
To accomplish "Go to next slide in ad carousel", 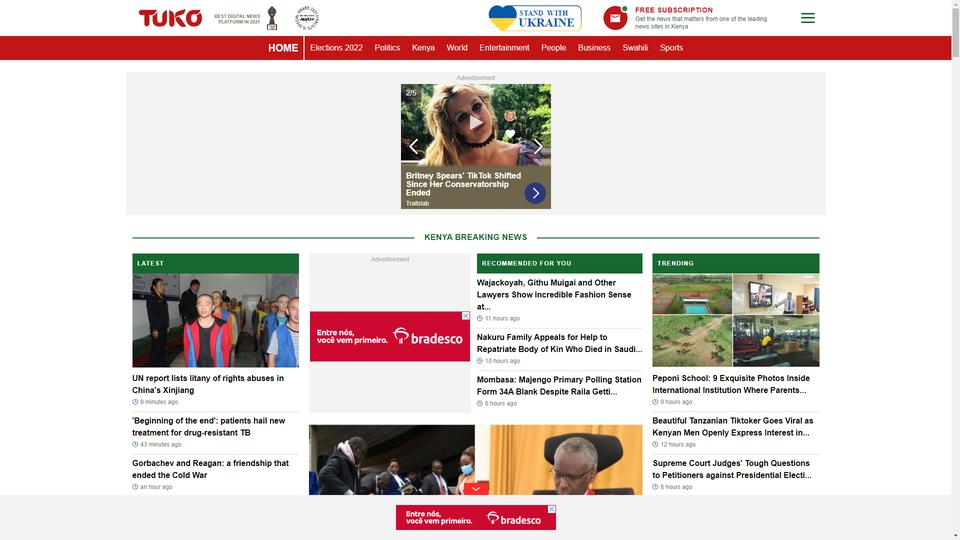I will pos(537,146).
